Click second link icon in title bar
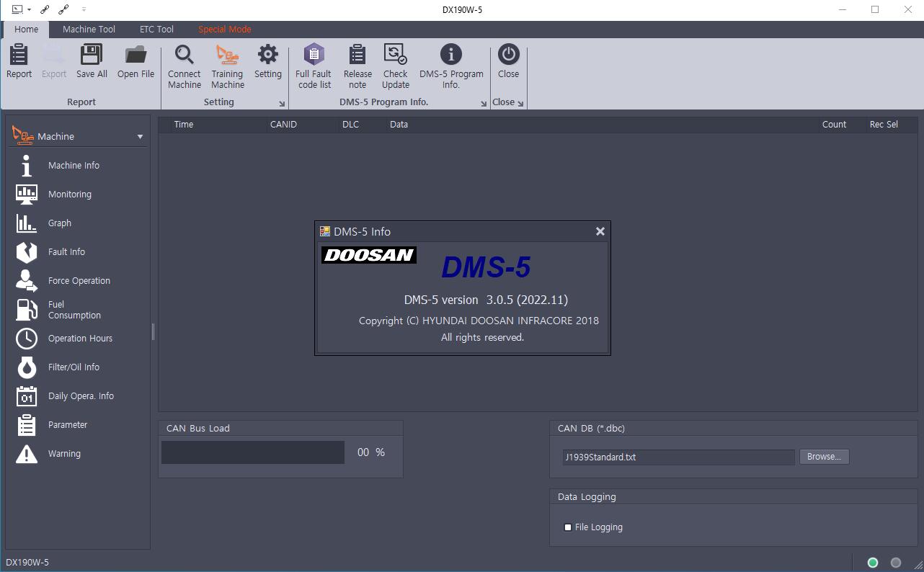Viewport: 924px width, 572px height. coord(63,9)
